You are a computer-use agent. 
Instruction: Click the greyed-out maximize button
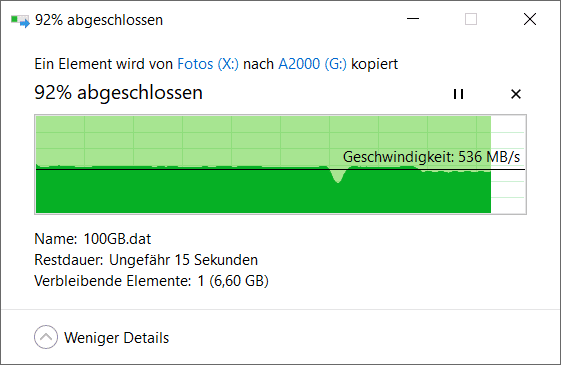tap(471, 19)
